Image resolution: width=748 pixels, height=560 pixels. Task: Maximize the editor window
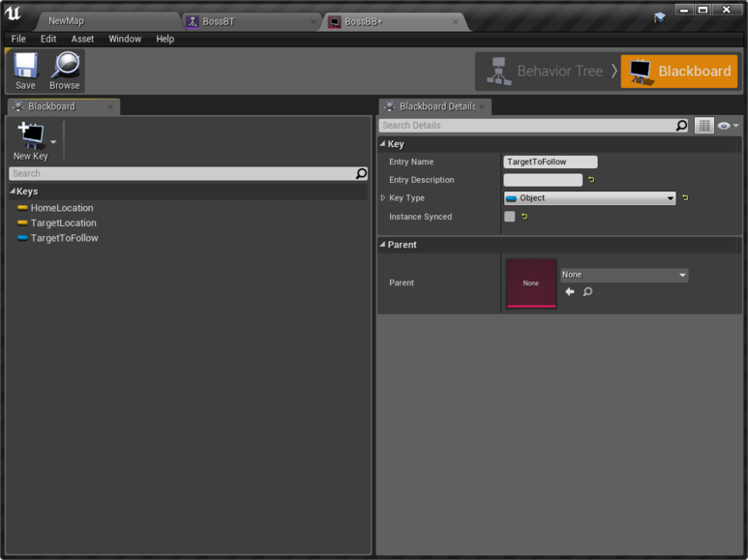(703, 10)
